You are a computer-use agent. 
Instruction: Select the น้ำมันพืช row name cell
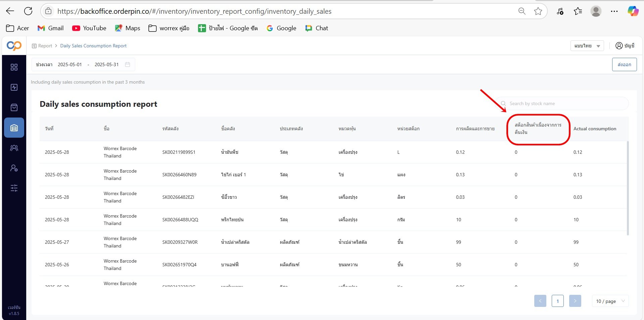(230, 152)
